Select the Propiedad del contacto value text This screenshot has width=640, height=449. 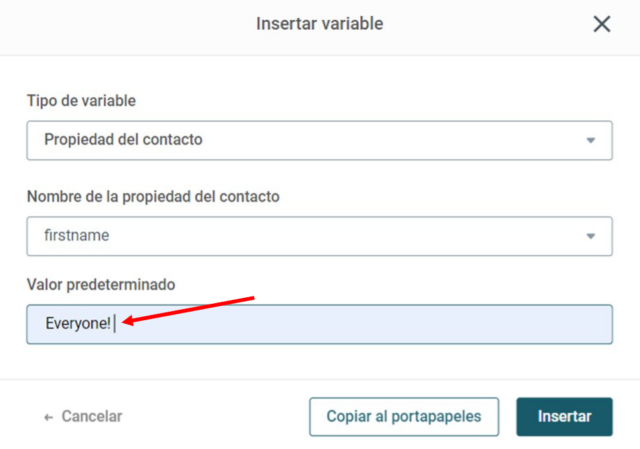[123, 140]
